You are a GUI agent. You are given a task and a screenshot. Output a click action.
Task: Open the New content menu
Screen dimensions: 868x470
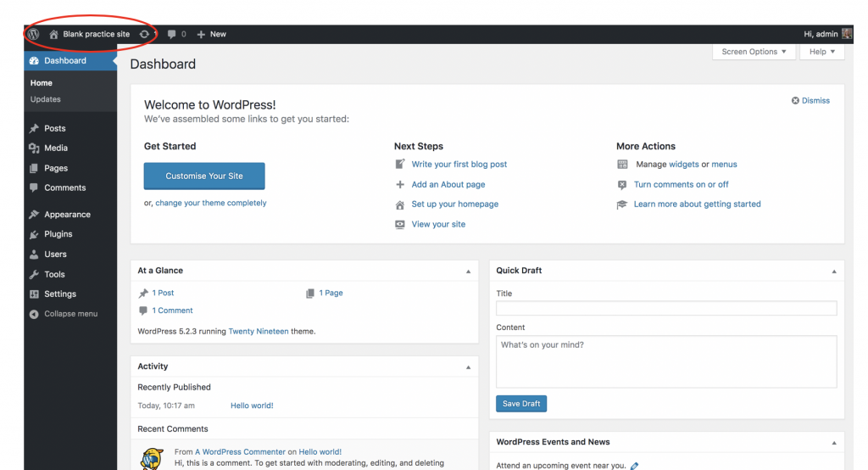[x=218, y=35]
